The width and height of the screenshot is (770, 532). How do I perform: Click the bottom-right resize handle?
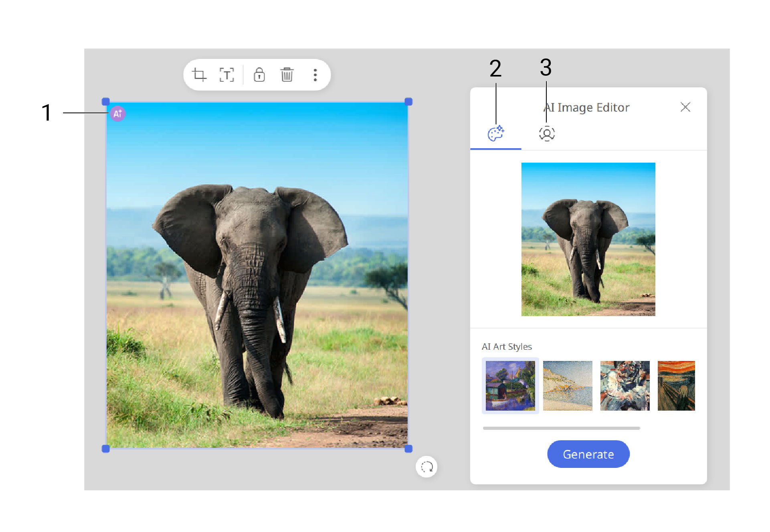[408, 449]
